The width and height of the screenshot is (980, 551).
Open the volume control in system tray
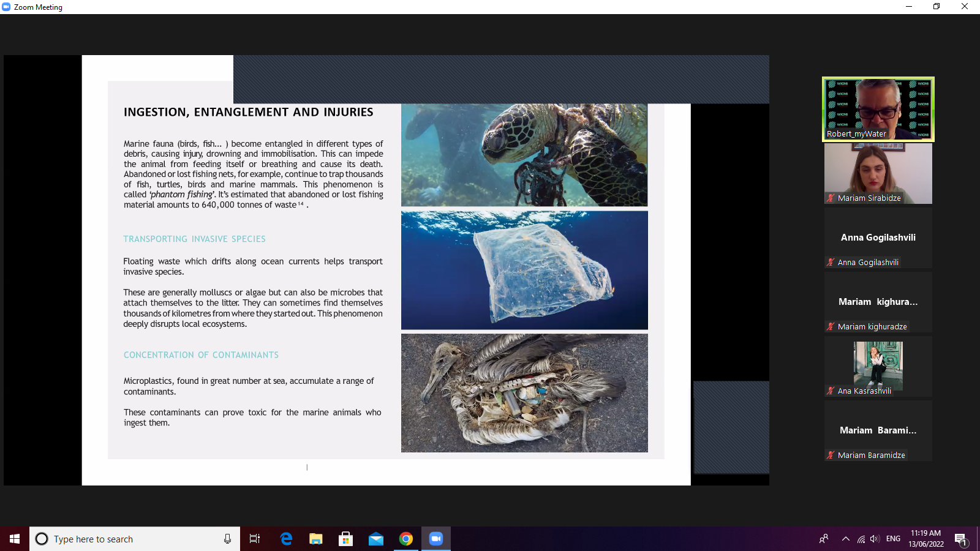875,539
